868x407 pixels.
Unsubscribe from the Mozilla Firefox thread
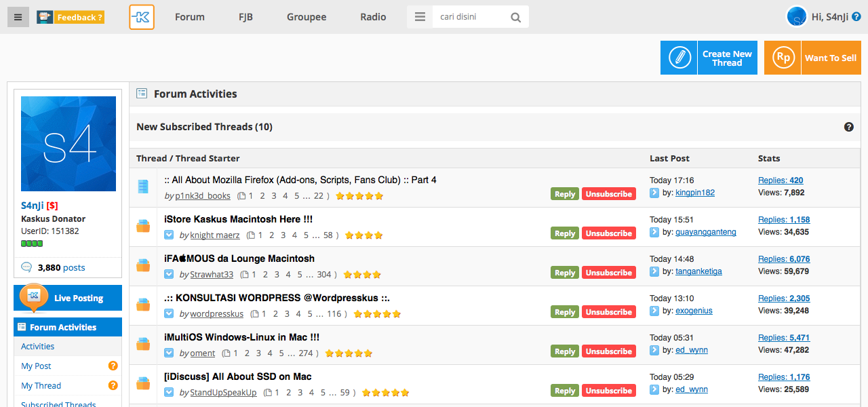608,194
